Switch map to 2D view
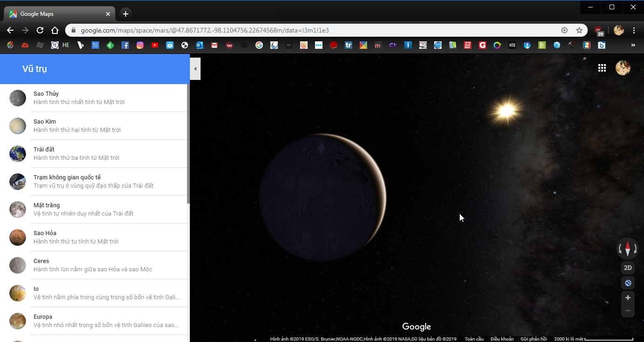 coord(628,268)
